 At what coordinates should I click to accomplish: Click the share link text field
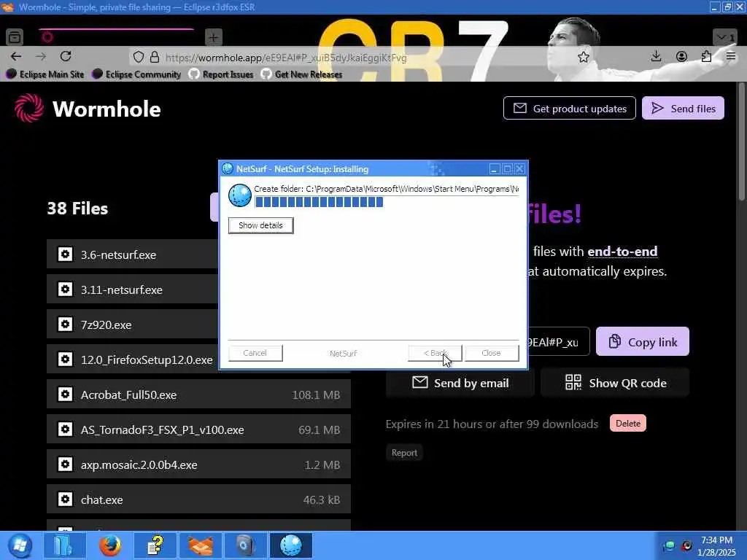pyautogui.click(x=558, y=342)
